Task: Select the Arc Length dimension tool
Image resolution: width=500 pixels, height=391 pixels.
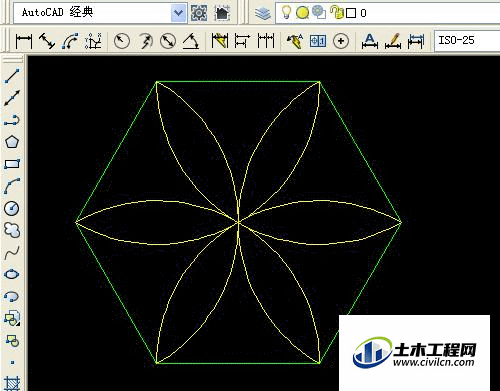Action: [x=70, y=41]
